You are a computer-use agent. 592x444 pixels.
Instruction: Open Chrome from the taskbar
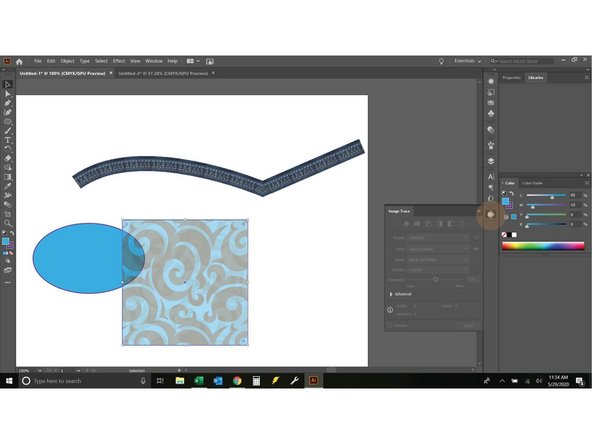[x=237, y=381]
